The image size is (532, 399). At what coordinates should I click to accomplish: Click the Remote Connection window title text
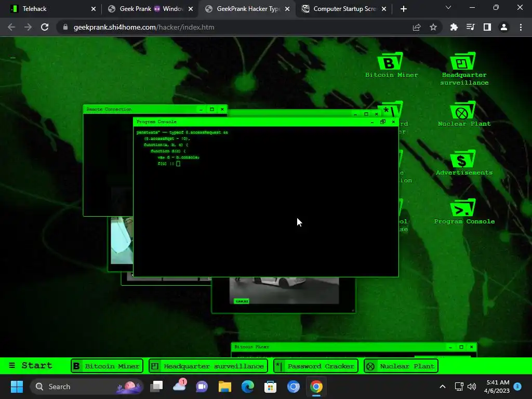coord(109,109)
